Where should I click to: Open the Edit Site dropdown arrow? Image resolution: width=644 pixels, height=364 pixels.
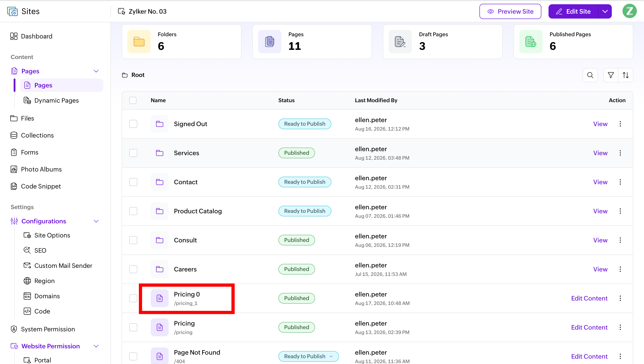(x=605, y=11)
